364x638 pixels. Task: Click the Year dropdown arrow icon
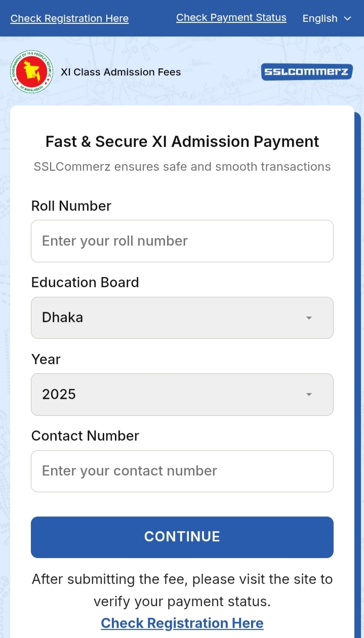(309, 394)
